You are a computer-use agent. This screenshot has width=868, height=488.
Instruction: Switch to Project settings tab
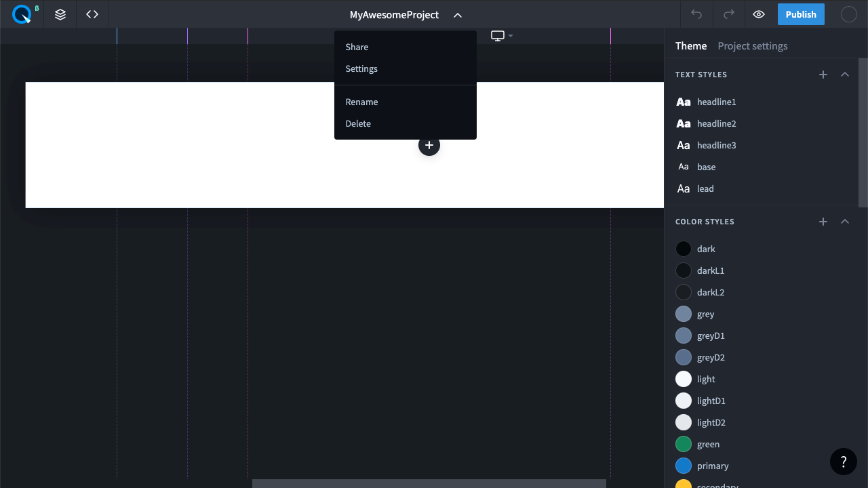point(753,46)
